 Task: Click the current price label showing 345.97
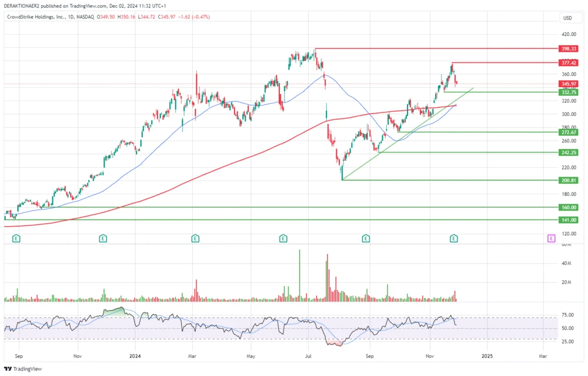click(x=569, y=84)
